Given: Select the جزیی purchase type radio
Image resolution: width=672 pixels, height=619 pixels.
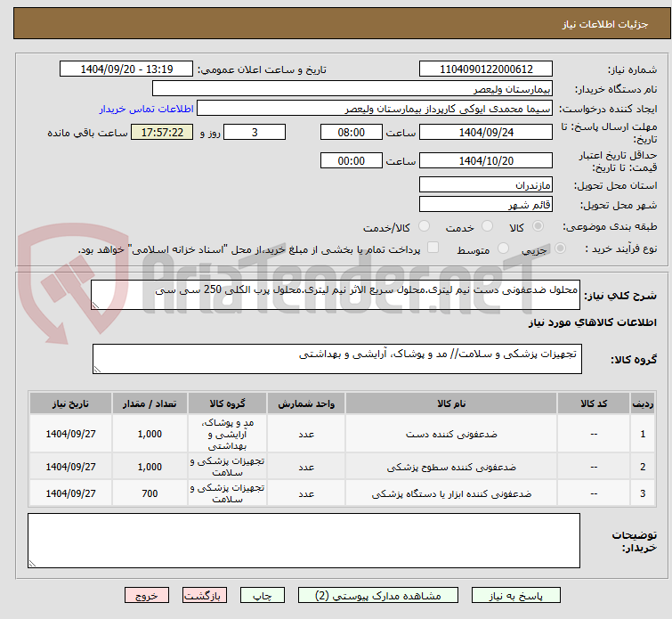Looking at the screenshot, I should tap(560, 248).
